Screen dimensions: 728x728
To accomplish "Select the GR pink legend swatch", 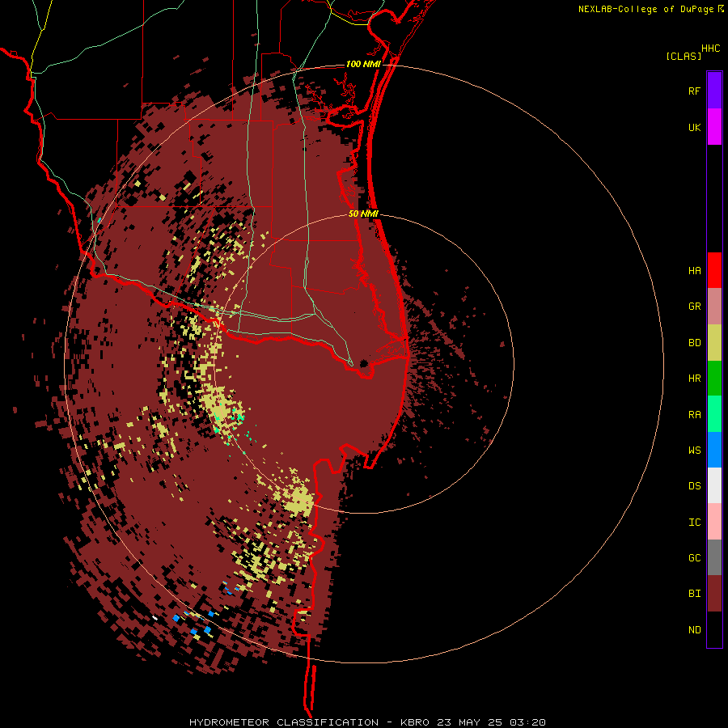I will click(x=714, y=307).
